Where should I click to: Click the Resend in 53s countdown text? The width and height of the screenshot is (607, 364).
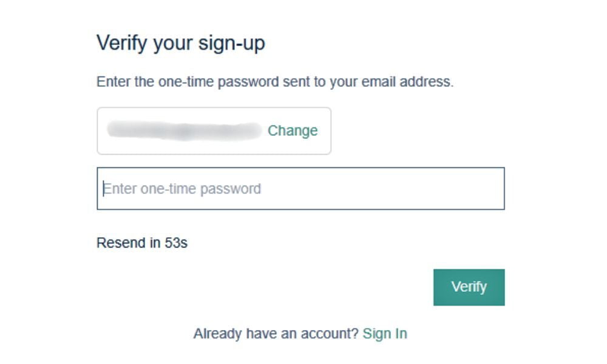point(142,243)
